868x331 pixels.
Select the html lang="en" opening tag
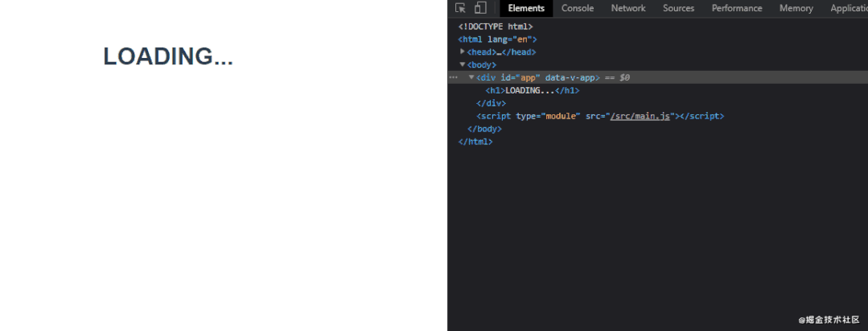pyautogui.click(x=497, y=39)
